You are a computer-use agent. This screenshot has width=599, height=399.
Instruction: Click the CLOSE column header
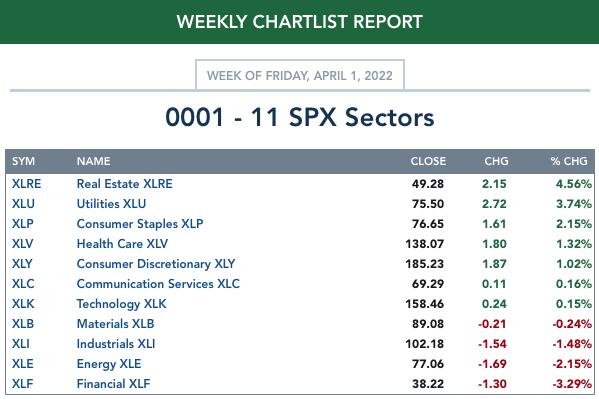(x=428, y=161)
